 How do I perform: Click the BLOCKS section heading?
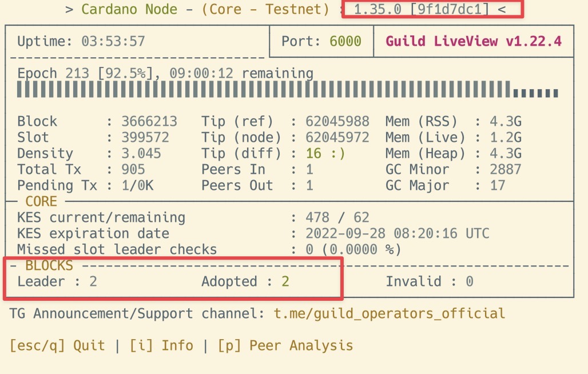pyautogui.click(x=49, y=266)
